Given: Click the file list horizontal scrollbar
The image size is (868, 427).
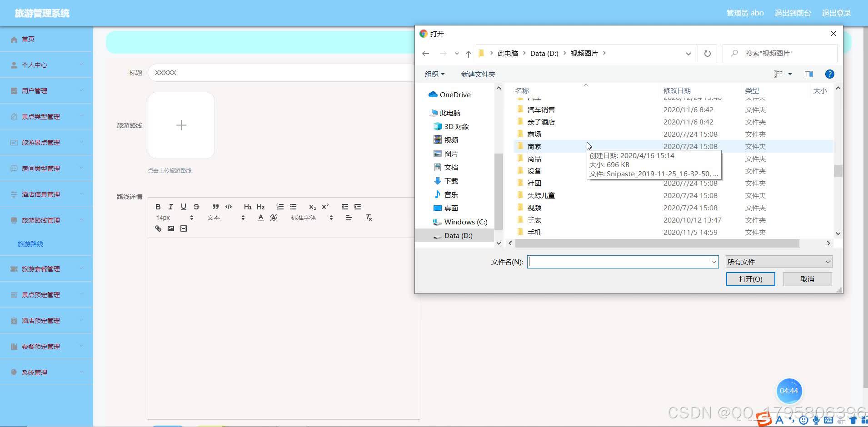Looking at the screenshot, I should point(657,243).
